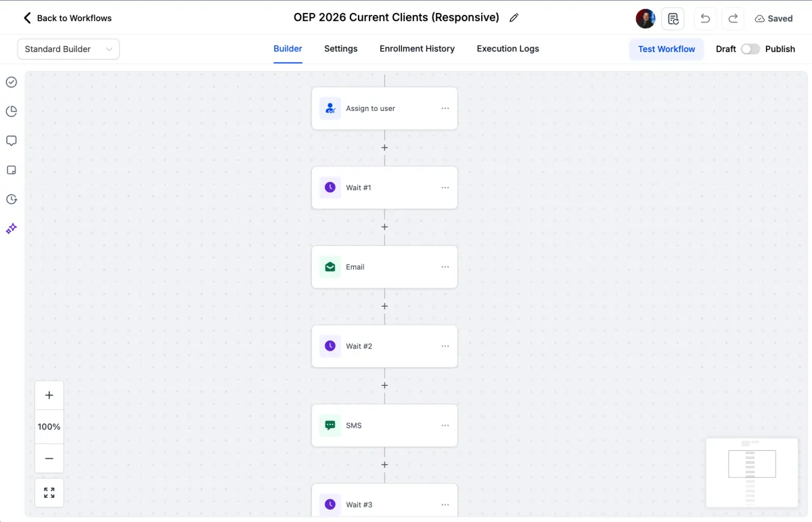Open the AI sparkles icon in sidebar
Image resolution: width=812 pixels, height=522 pixels.
(12, 229)
